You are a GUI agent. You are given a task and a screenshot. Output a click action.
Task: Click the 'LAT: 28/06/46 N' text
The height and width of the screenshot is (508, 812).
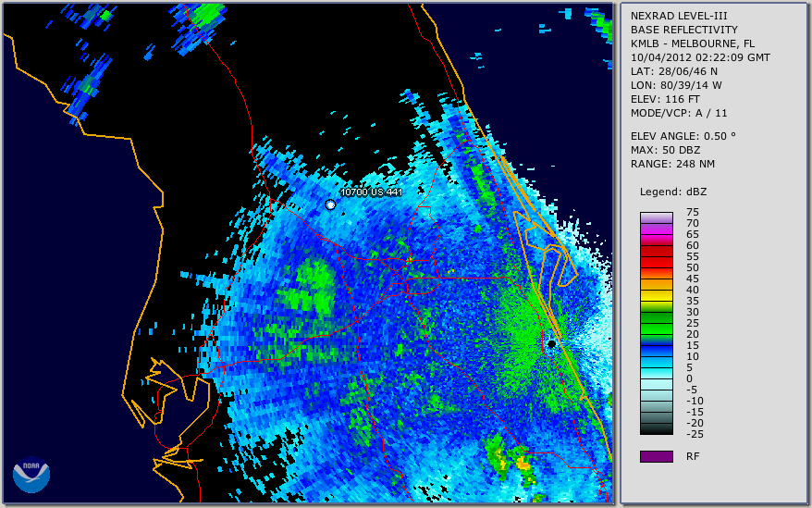point(673,71)
